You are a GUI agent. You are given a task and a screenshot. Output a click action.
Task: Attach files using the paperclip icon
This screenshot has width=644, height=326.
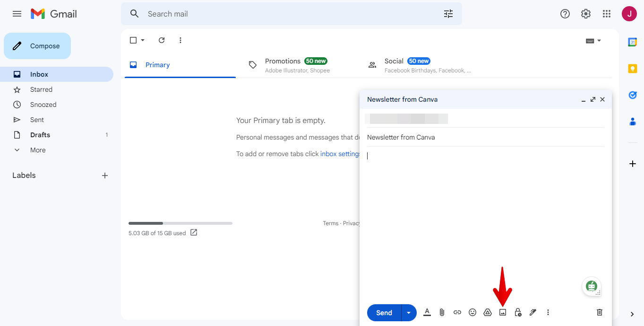tap(442, 312)
